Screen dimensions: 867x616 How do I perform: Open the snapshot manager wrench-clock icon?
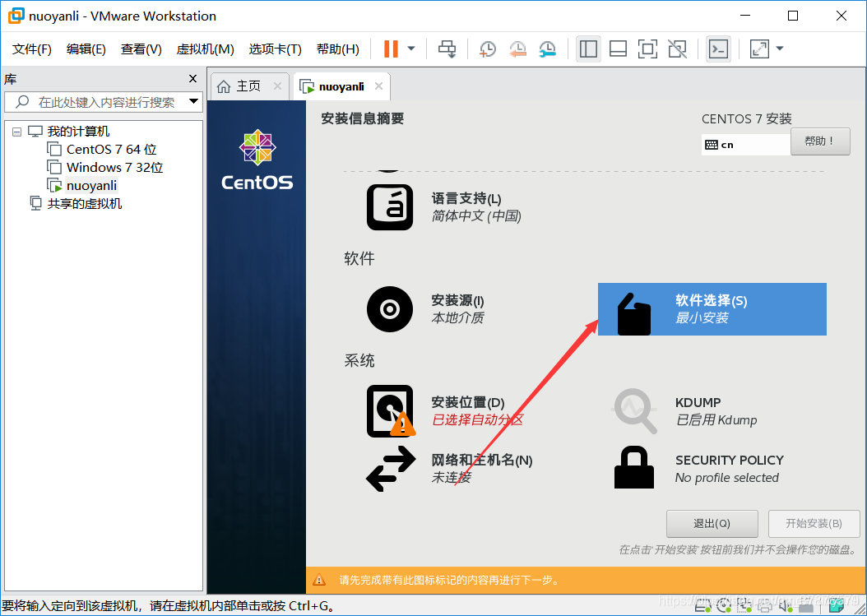[547, 49]
